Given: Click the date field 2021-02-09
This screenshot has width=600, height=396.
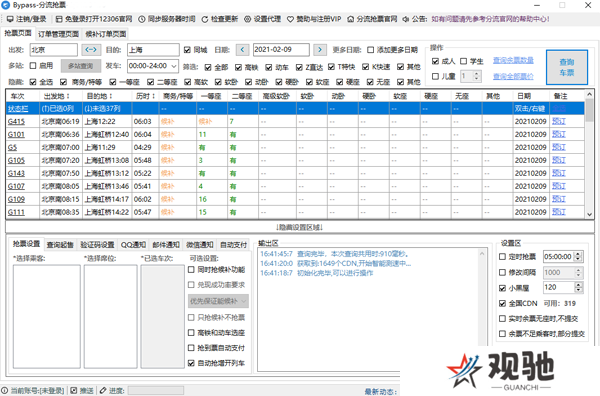Looking at the screenshot, I should pos(281,50).
